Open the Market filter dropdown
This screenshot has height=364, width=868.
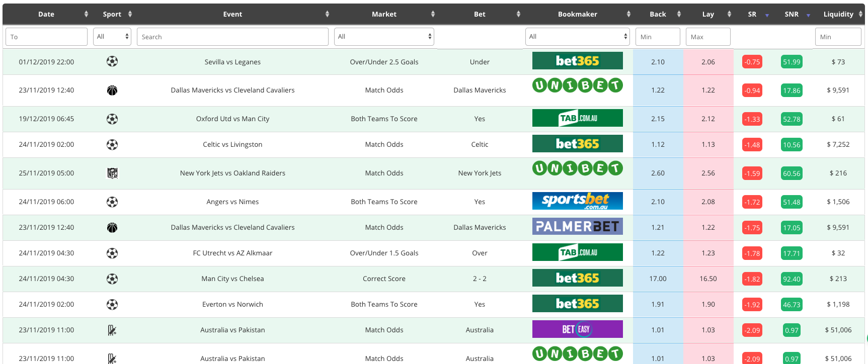pos(384,37)
